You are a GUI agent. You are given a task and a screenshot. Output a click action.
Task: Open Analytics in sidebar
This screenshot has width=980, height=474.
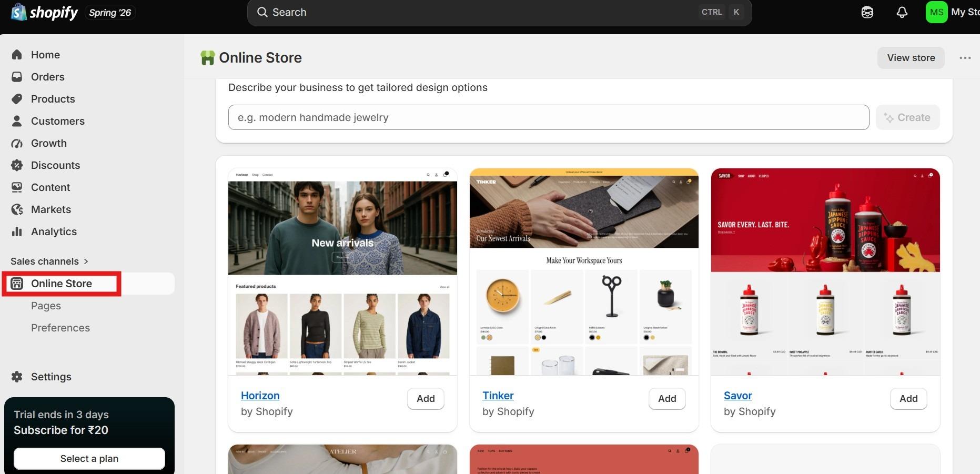pyautogui.click(x=54, y=231)
